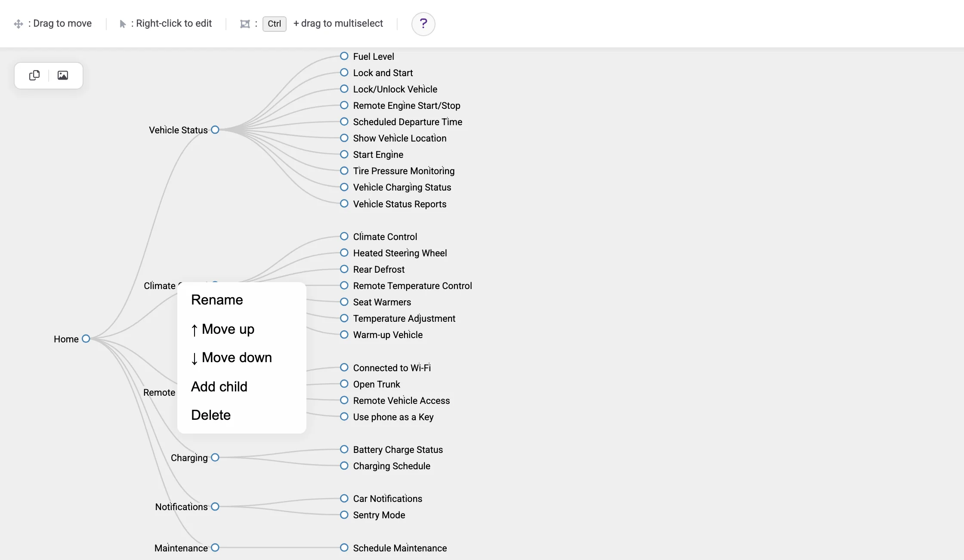
Task: Click the partially hidden Climate node label
Action: click(160, 286)
